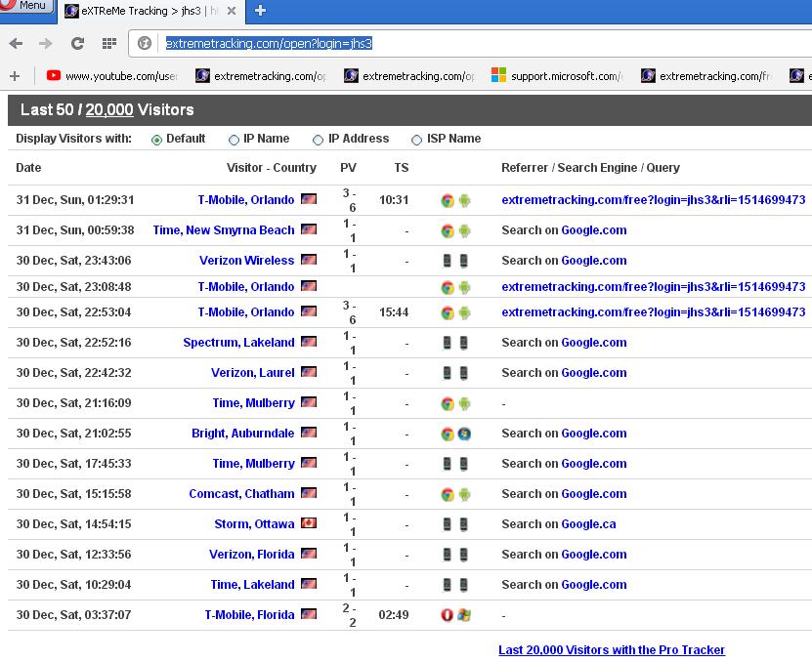
Task: Click the US flag in the Time, Lakeland row
Action: [309, 584]
